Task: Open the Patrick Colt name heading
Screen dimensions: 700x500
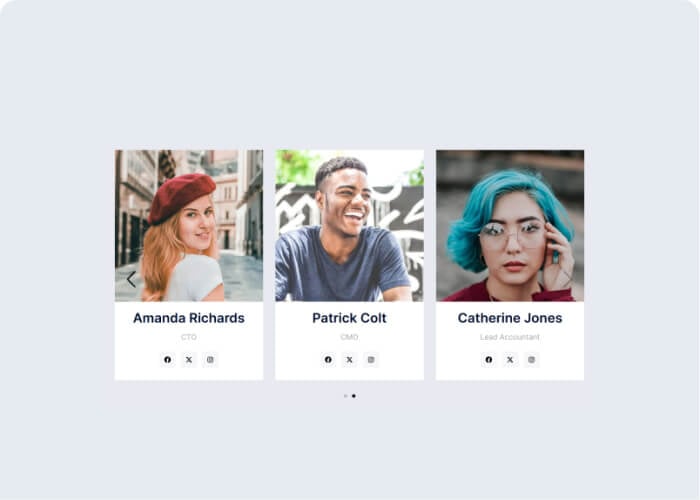Action: click(350, 318)
